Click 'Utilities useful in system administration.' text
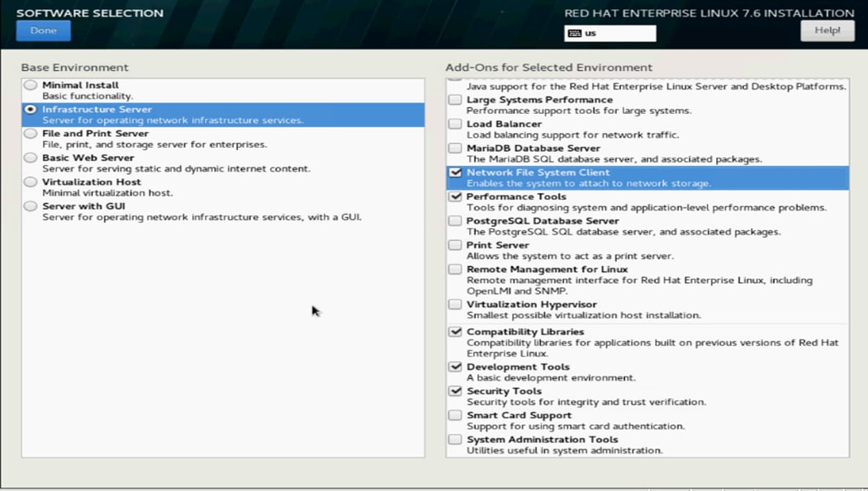 (x=565, y=451)
